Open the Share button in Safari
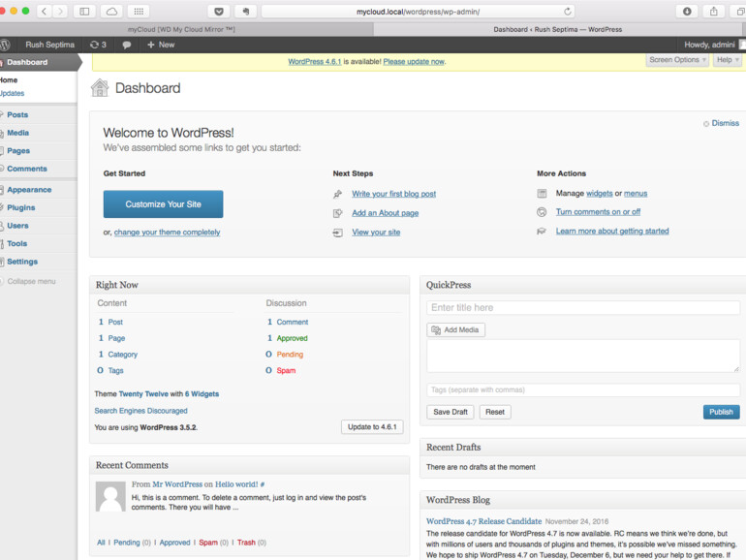Viewport: 746px width, 560px height. tap(714, 12)
